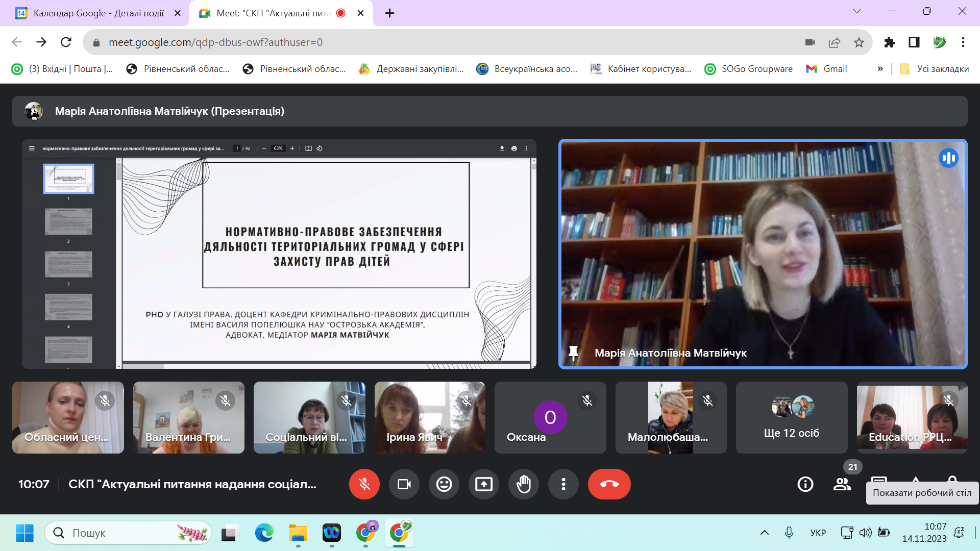The image size is (980, 551).
Task: Raise hand using the hand icon
Action: 523,484
